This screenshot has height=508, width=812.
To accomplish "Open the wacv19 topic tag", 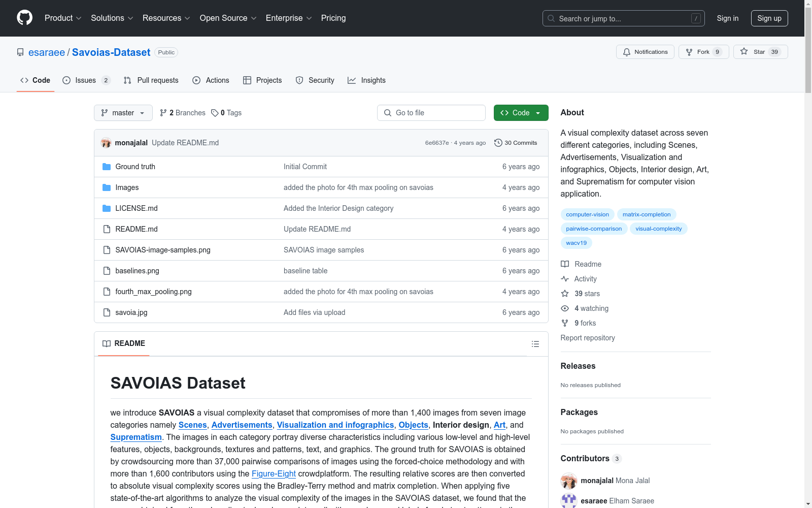I will [x=577, y=243].
